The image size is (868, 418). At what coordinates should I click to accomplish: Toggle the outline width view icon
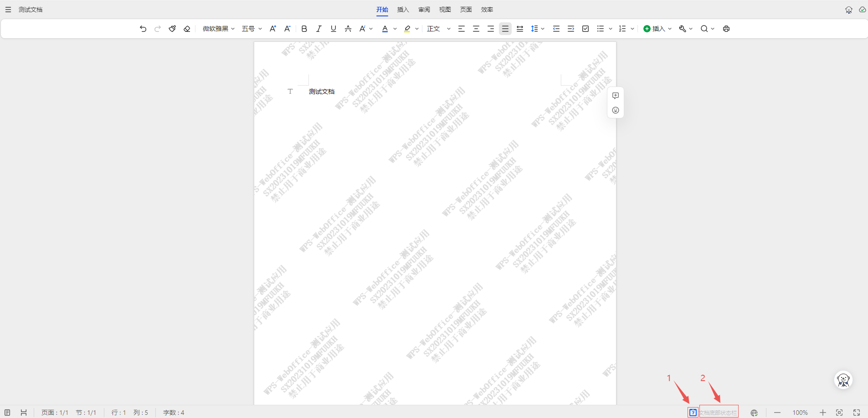pyautogui.click(x=24, y=413)
